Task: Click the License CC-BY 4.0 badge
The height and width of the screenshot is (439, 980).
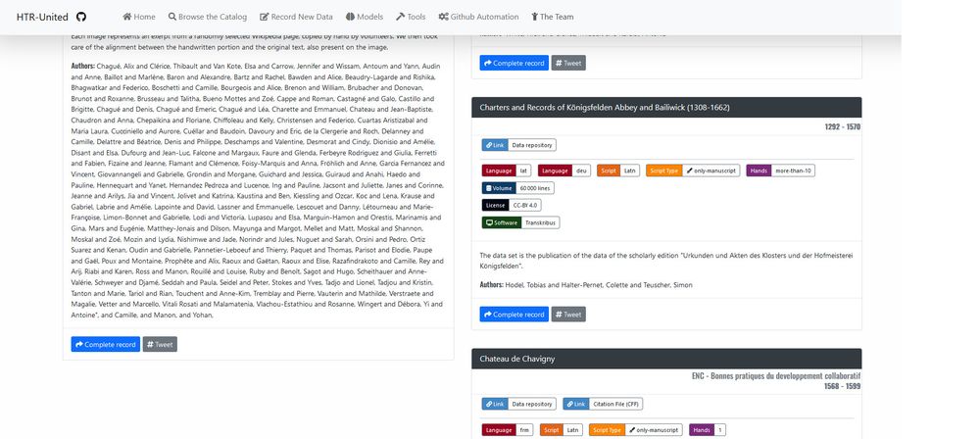Action: pos(512,205)
